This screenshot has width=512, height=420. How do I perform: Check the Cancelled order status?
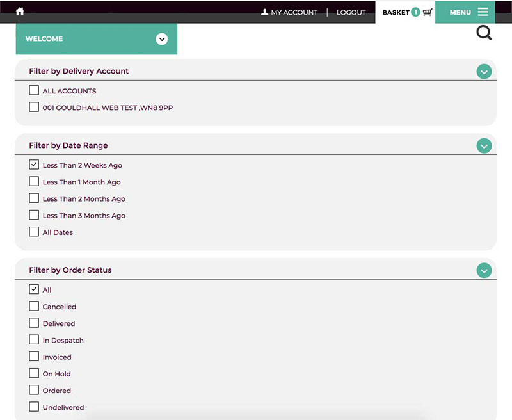coord(34,306)
